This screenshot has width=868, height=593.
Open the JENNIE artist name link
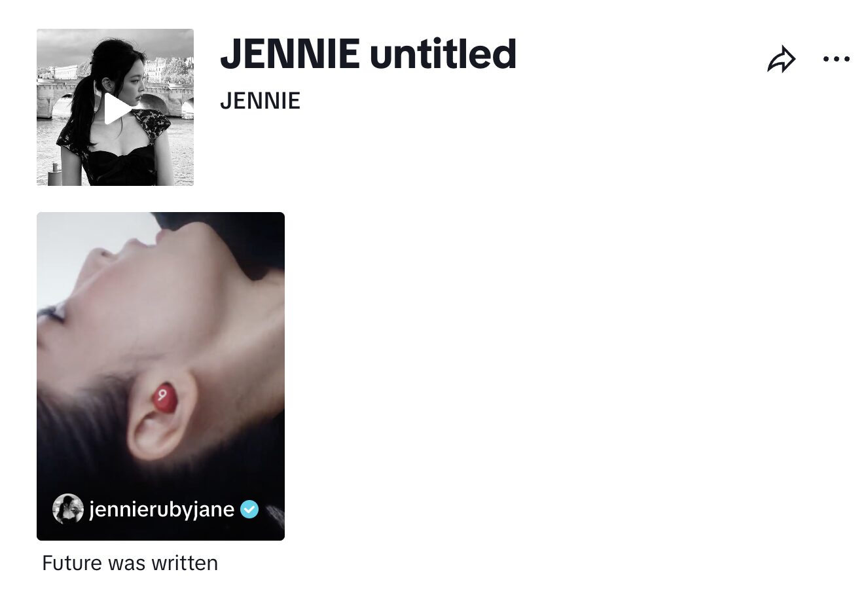click(260, 101)
